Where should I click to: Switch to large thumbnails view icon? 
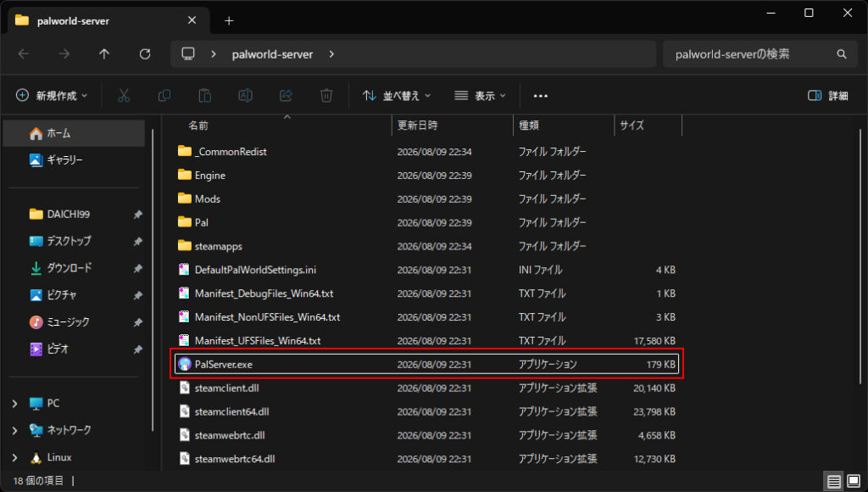(854, 482)
